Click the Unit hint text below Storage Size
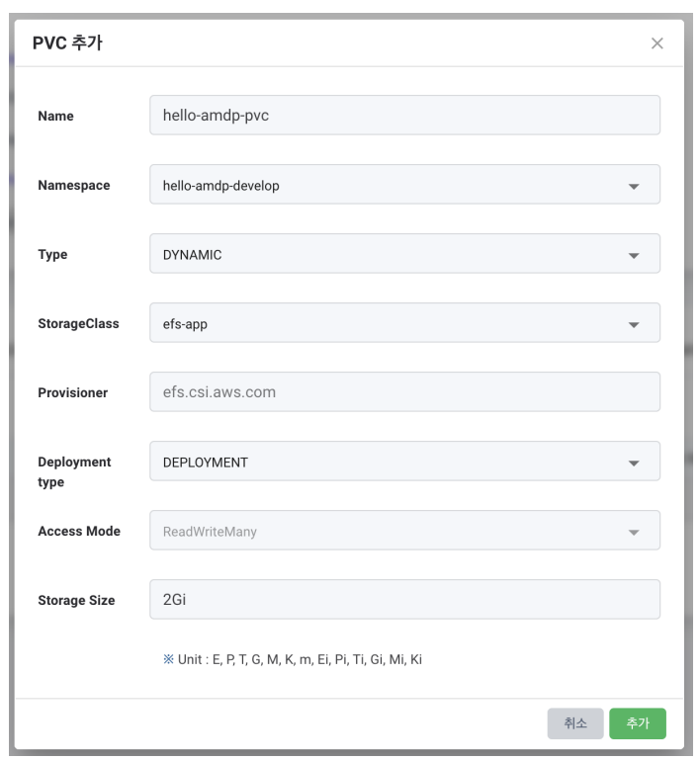Screen dimensions: 700x760 coord(293,659)
